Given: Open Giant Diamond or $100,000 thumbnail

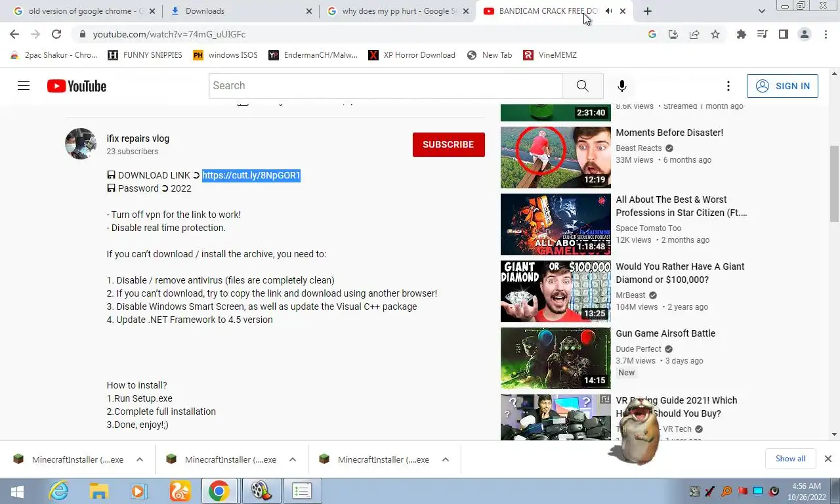Looking at the screenshot, I should point(556,291).
